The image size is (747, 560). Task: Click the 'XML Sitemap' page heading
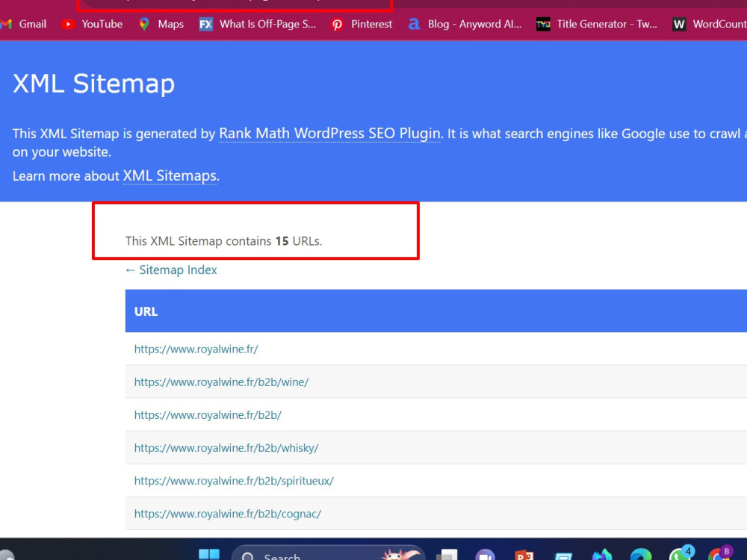pos(93,84)
